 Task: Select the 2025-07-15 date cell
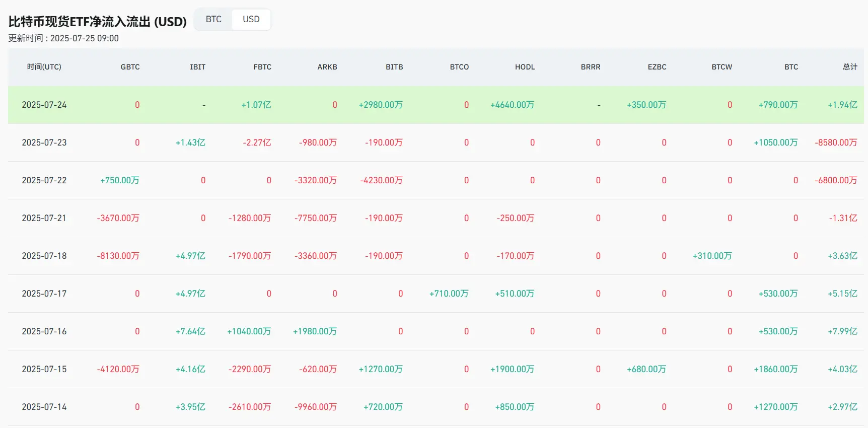tap(44, 369)
